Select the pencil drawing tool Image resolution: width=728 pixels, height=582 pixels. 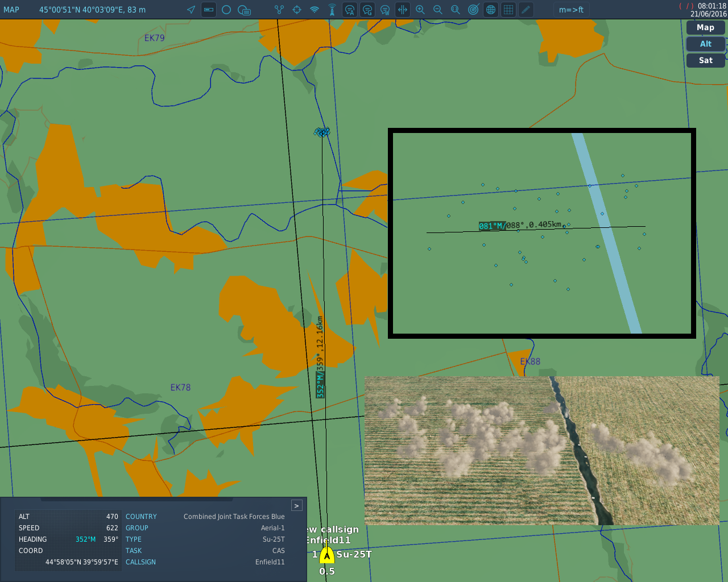coord(526,10)
